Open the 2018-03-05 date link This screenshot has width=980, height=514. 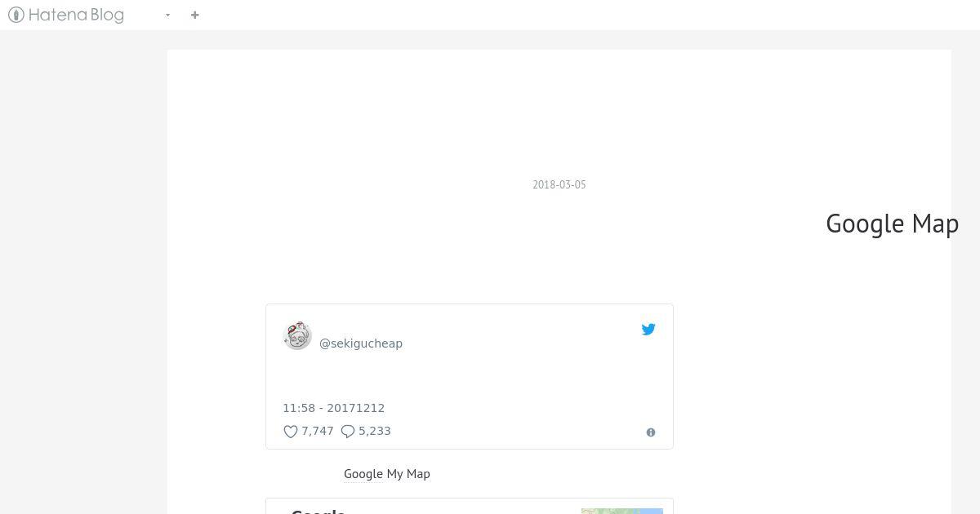pos(559,184)
